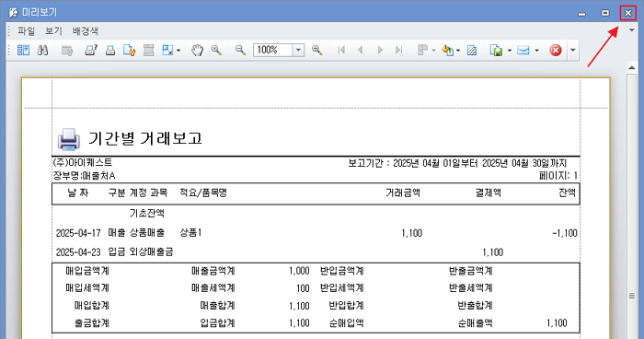Viewport: 644px width, 339px height.
Task: Click the 보고기간 date range text
Action: (457, 163)
